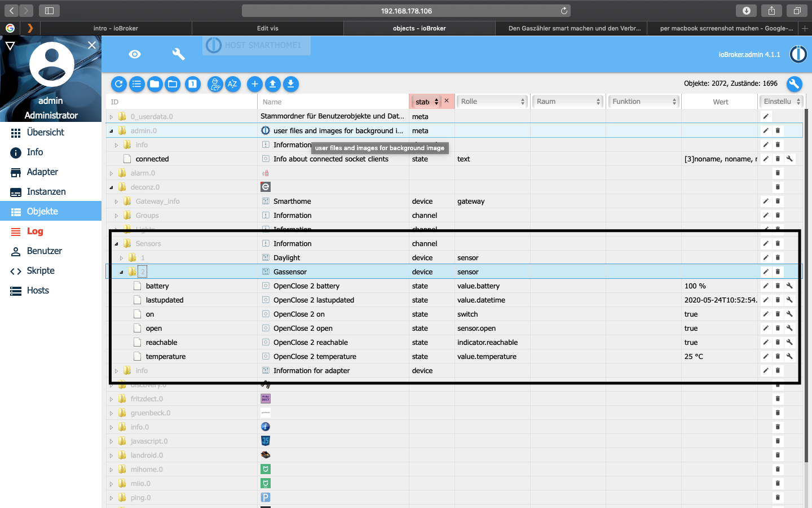Download objects with the downward arrow icon
812x508 pixels.
290,84
